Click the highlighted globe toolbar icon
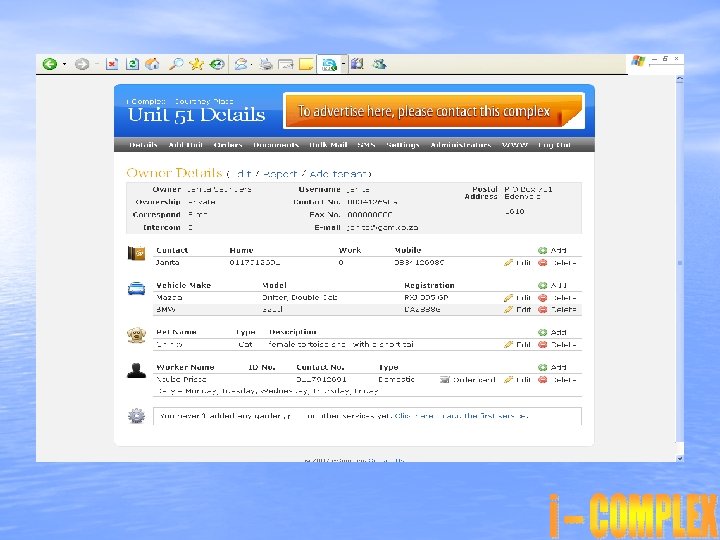 [329, 64]
